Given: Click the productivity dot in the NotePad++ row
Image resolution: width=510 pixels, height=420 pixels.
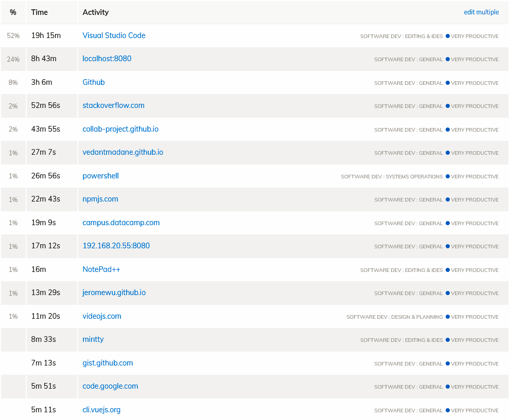Looking at the screenshot, I should pos(448,270).
